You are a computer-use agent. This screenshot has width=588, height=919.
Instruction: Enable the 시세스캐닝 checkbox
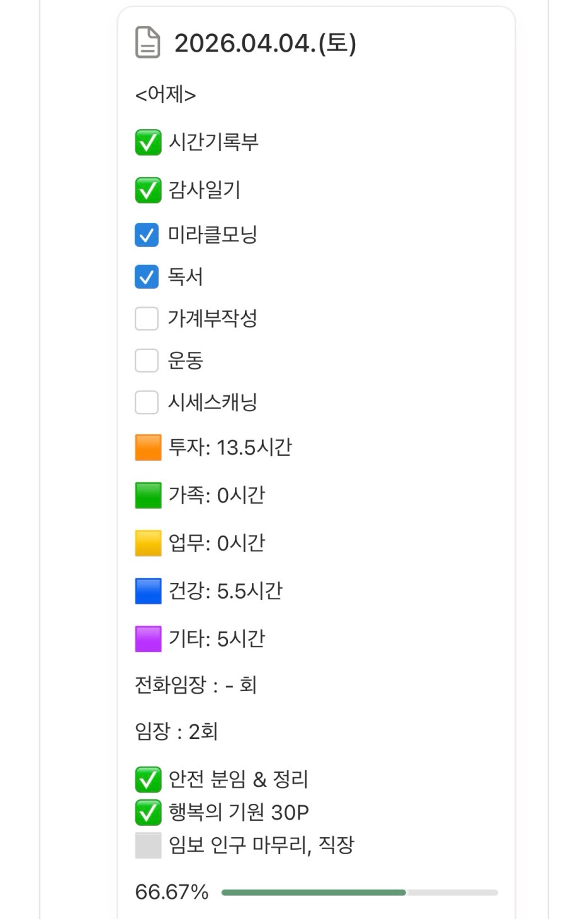tap(147, 402)
